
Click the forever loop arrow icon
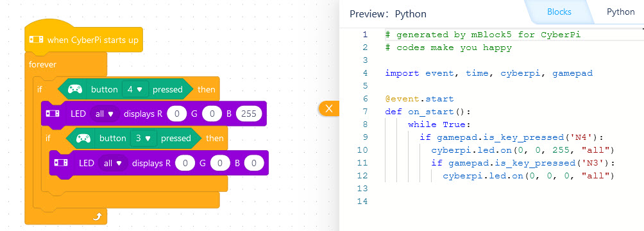pos(97,216)
